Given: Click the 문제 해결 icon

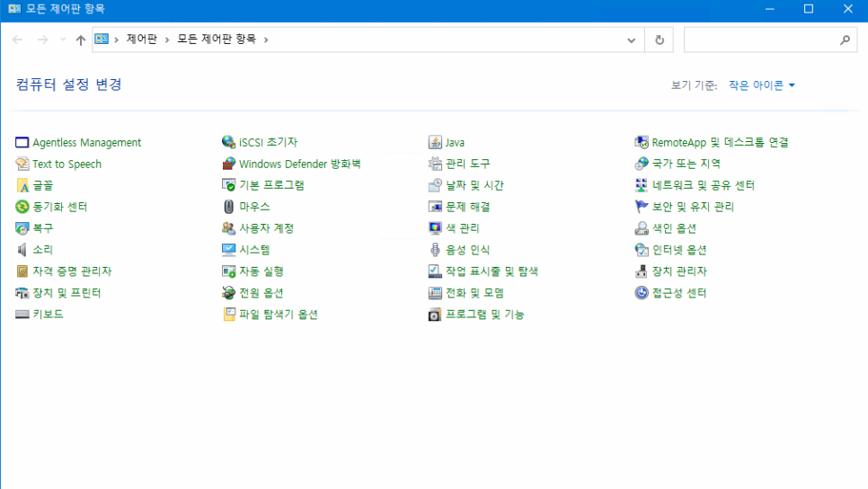Looking at the screenshot, I should click(435, 207).
